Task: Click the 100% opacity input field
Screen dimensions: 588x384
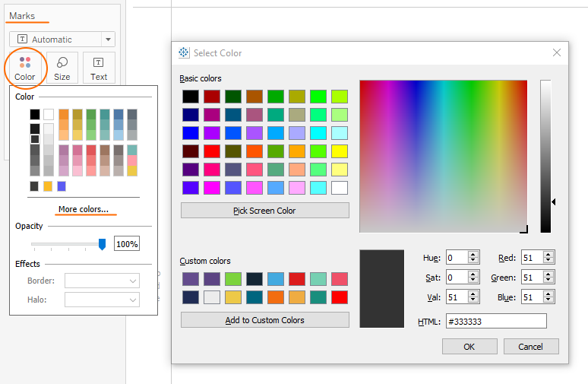Action: pos(127,244)
